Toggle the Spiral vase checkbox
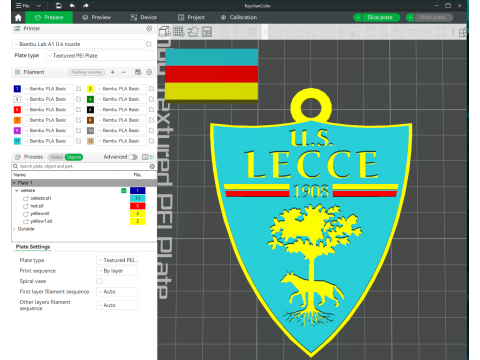The image size is (480, 360). point(99,281)
